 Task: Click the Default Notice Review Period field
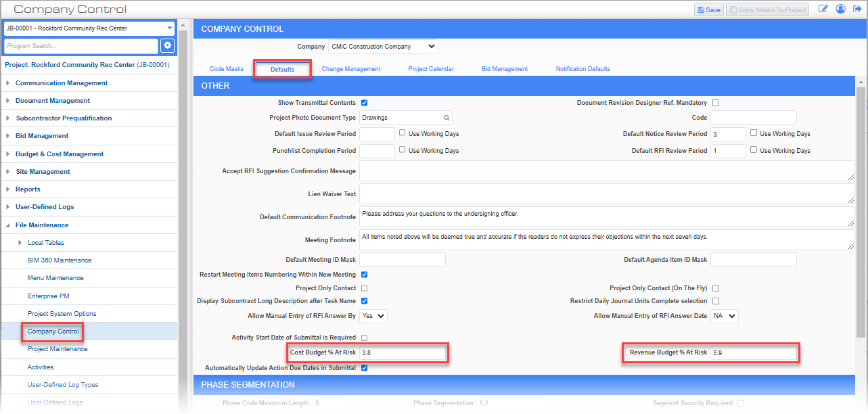729,134
